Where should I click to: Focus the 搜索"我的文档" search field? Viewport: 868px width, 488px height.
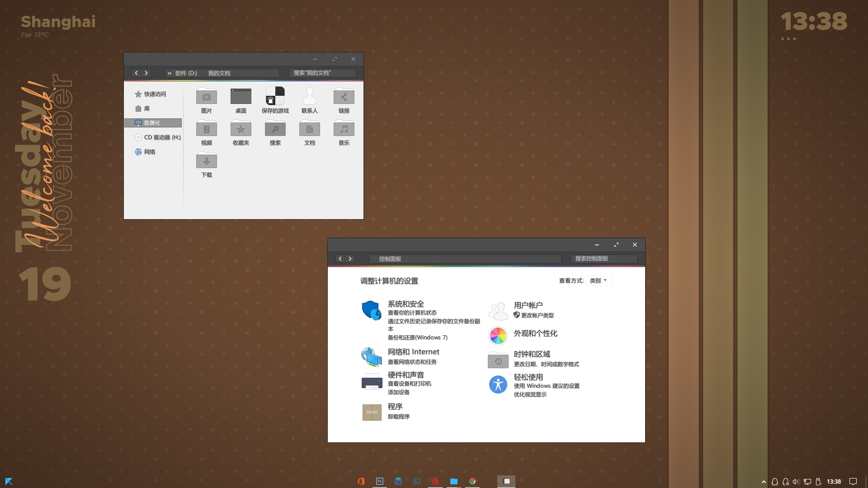click(322, 73)
